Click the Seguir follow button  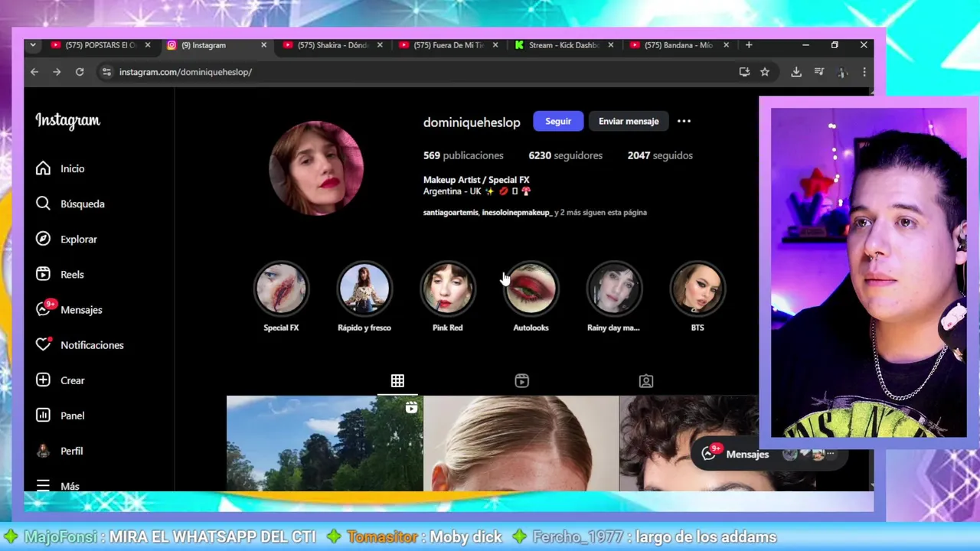click(x=558, y=121)
